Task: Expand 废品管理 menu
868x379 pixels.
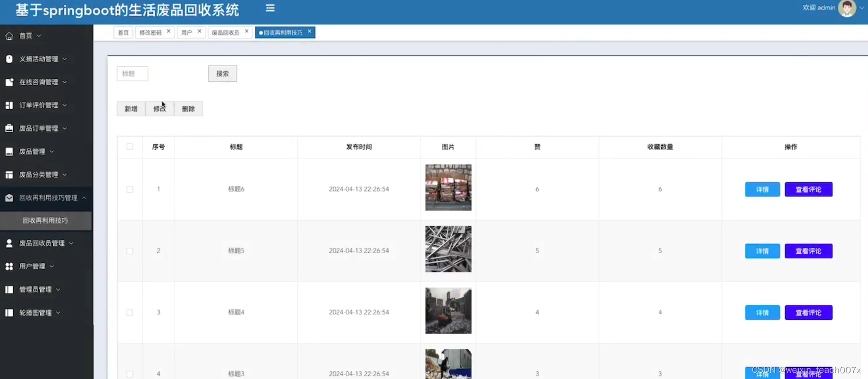Action: click(52, 151)
